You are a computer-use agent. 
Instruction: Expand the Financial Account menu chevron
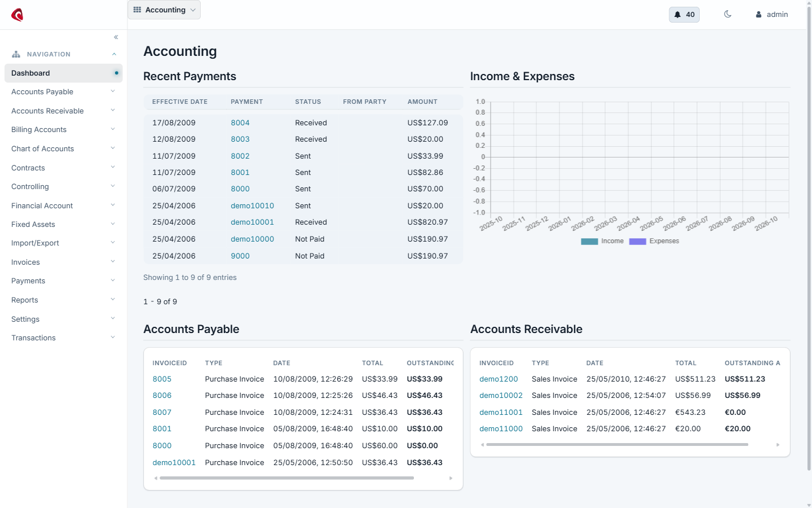[113, 205]
